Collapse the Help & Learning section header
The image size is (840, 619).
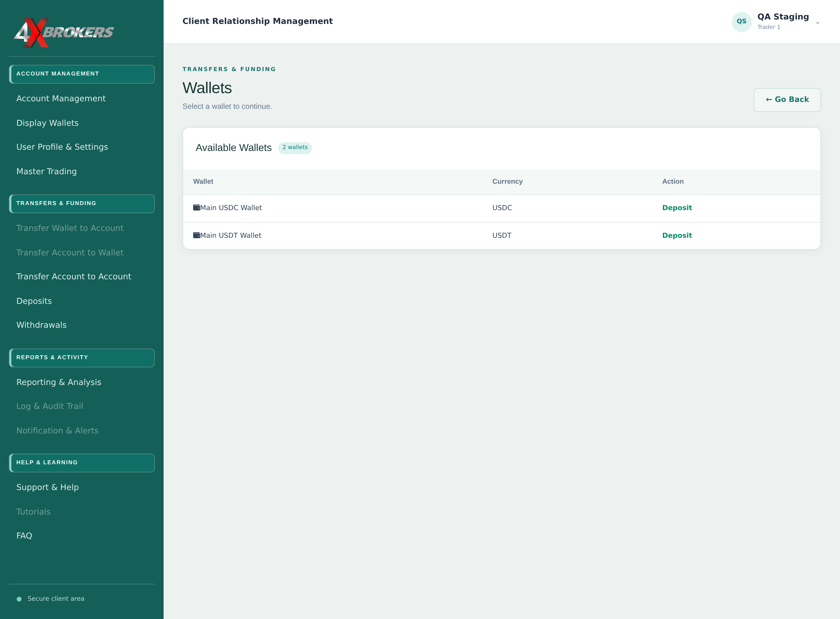(x=82, y=463)
